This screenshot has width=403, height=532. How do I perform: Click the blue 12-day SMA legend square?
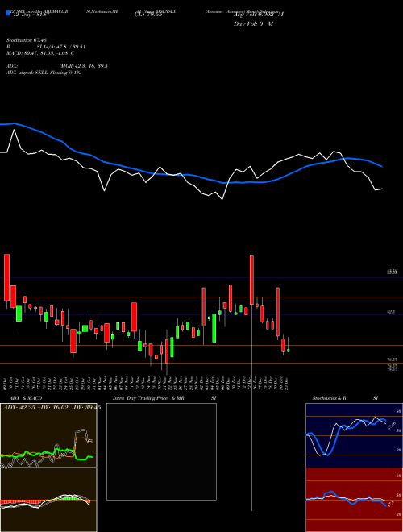coord(8,14)
